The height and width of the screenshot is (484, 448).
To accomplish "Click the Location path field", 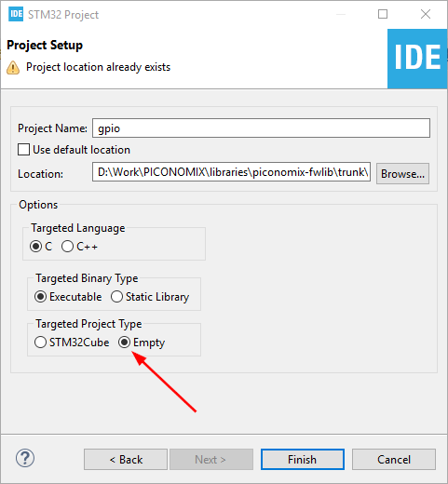I will (231, 171).
